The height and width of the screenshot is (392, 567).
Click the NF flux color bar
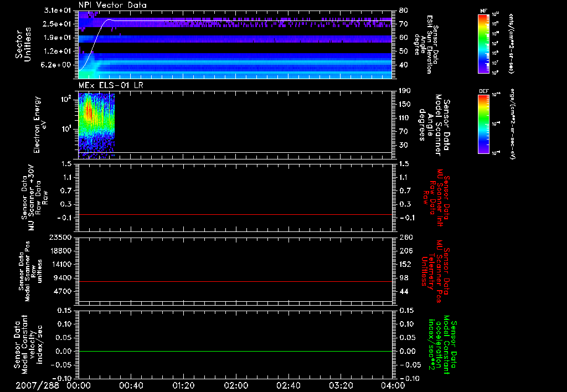click(483, 44)
